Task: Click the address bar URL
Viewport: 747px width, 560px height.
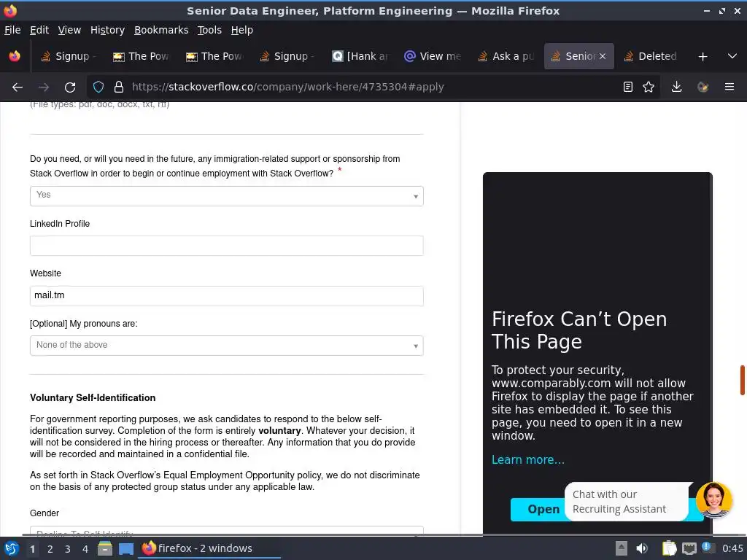Action: pyautogui.click(x=287, y=87)
